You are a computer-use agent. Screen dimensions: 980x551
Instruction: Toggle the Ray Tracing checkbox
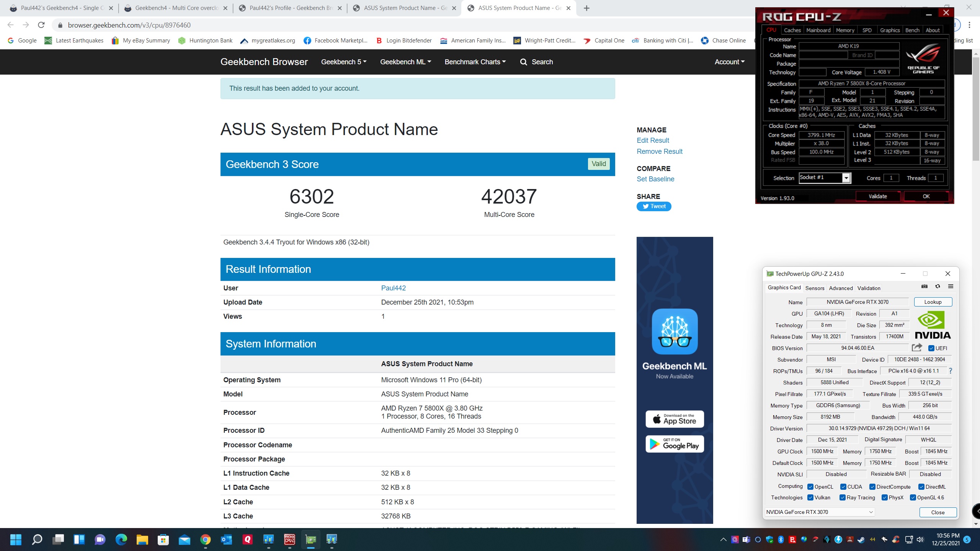tap(843, 497)
